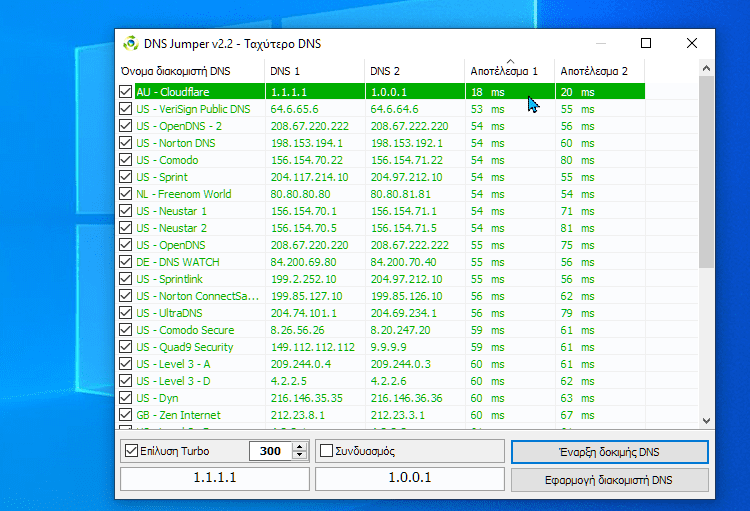
Task: Sort by the DNS 1 column header
Action: pos(315,71)
